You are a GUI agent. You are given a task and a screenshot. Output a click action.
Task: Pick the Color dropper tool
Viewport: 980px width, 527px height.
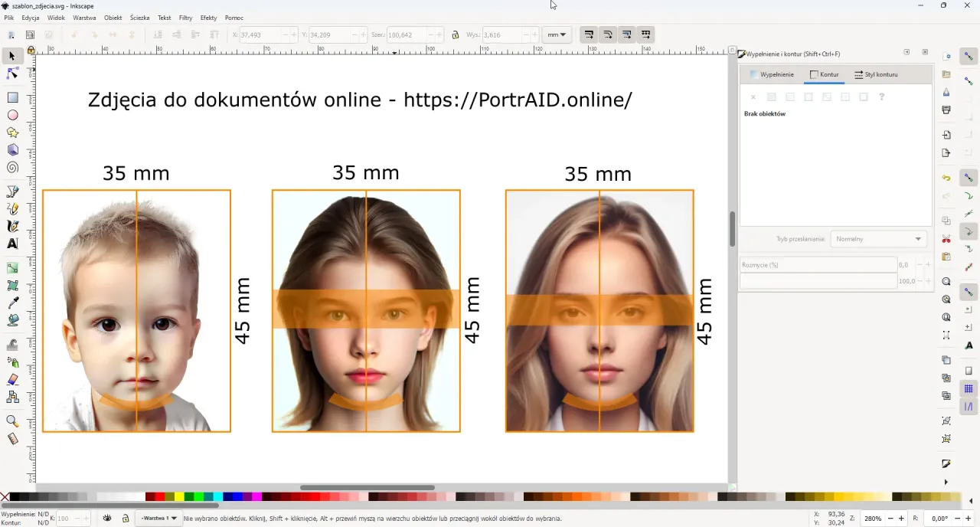[12, 303]
